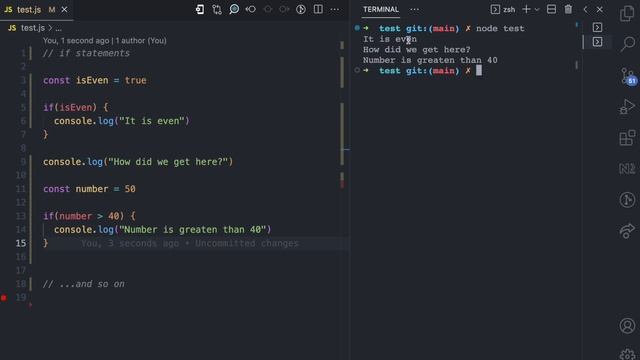Open the go-to-file icon in editor toolbar
Screen dimensions: 640x360
tap(200, 9)
